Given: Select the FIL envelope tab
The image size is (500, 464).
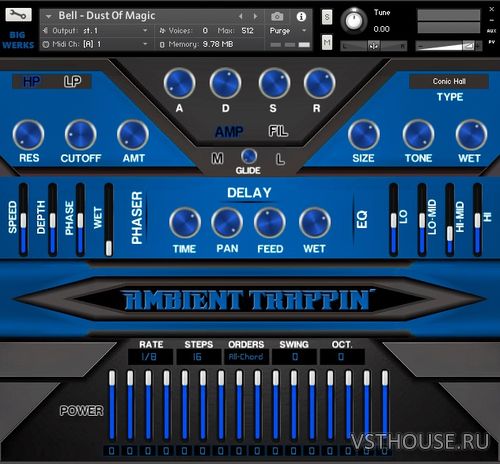Looking at the screenshot, I should [x=278, y=131].
